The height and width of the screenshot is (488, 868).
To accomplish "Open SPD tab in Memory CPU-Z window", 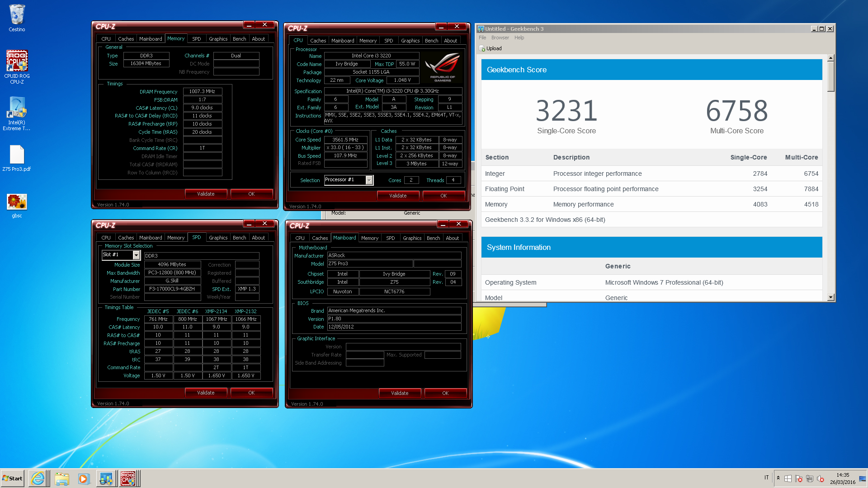I will tap(196, 39).
